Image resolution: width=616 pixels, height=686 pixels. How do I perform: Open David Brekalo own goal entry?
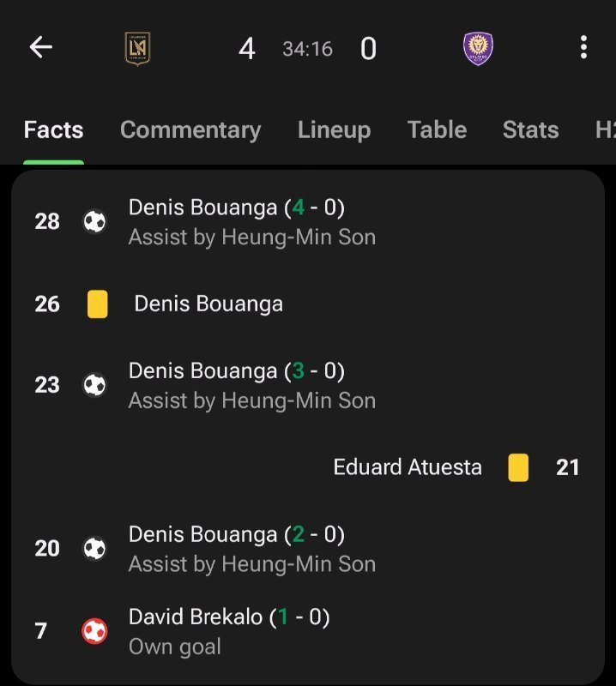pos(229,617)
